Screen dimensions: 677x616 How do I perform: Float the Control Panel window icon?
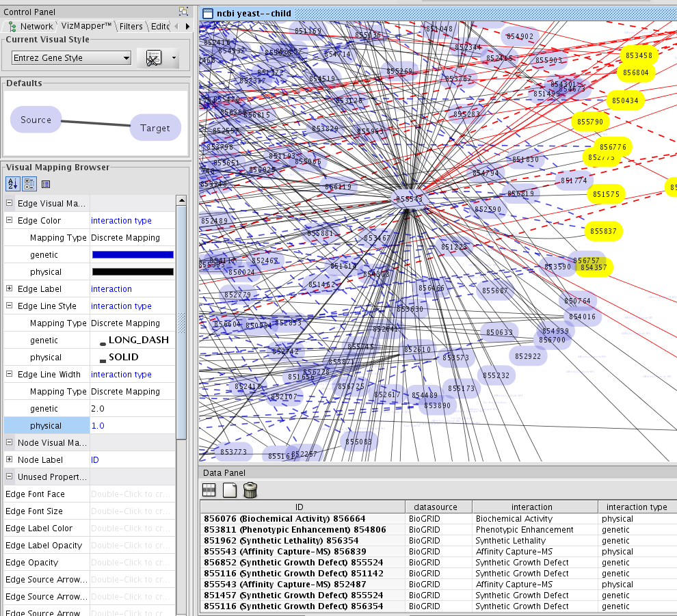(x=183, y=12)
